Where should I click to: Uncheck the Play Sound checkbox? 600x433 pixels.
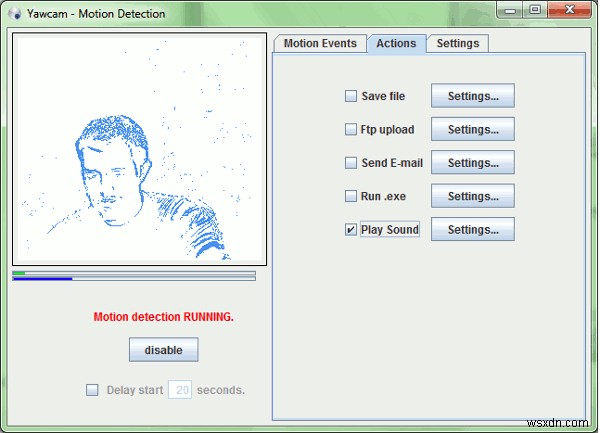pos(351,230)
